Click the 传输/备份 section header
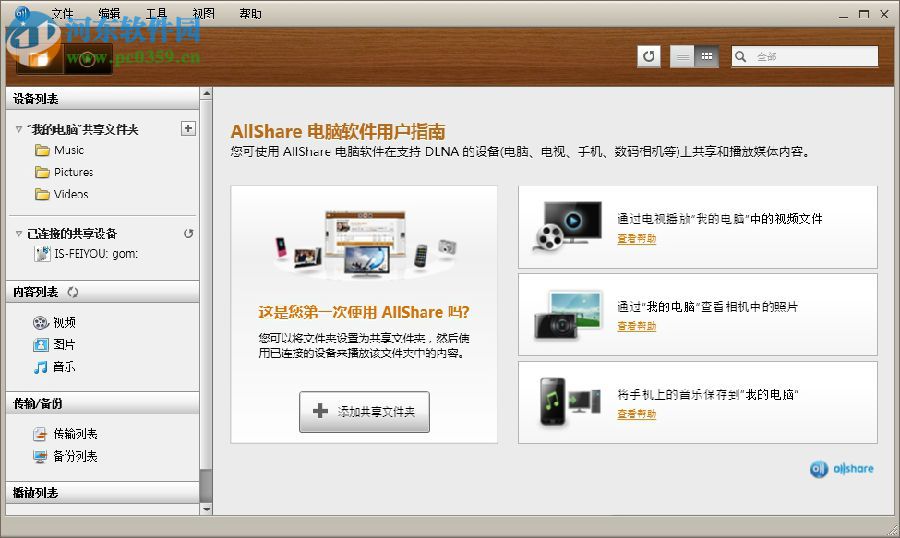The height and width of the screenshot is (538, 900). [x=102, y=404]
